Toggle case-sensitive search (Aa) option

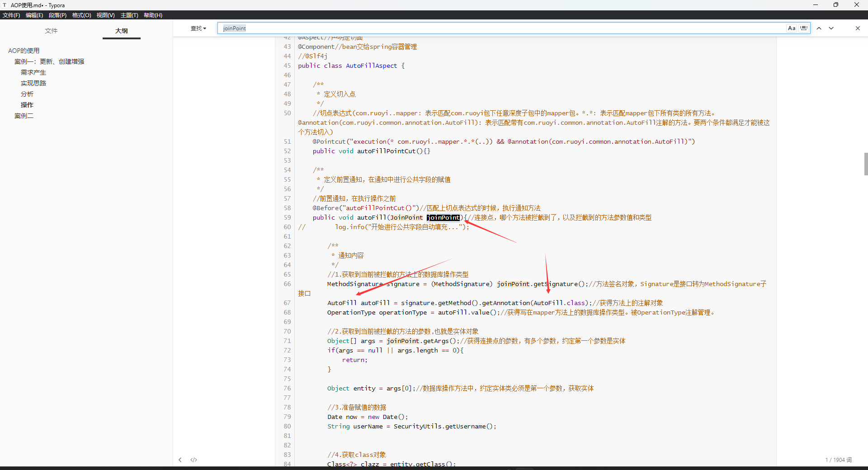(791, 28)
